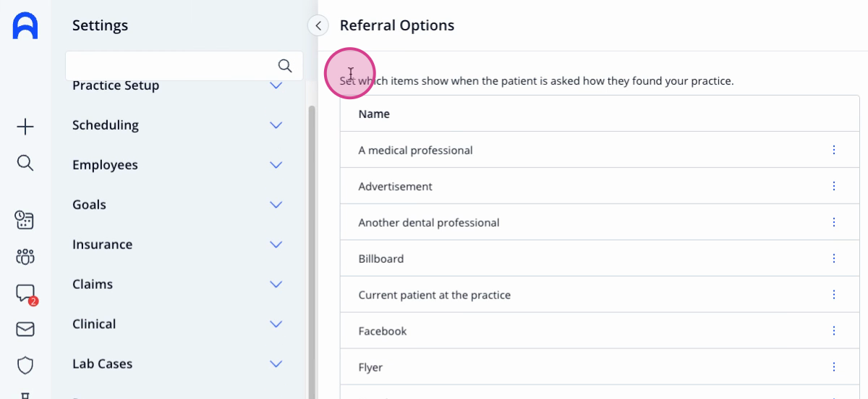Open options menu for Facebook row
The height and width of the screenshot is (399, 868).
click(834, 331)
